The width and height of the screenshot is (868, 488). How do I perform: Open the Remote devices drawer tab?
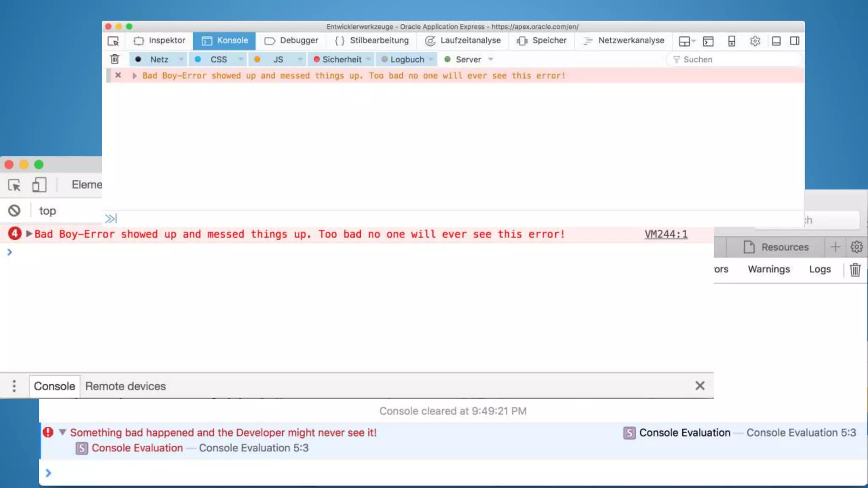[125, 386]
